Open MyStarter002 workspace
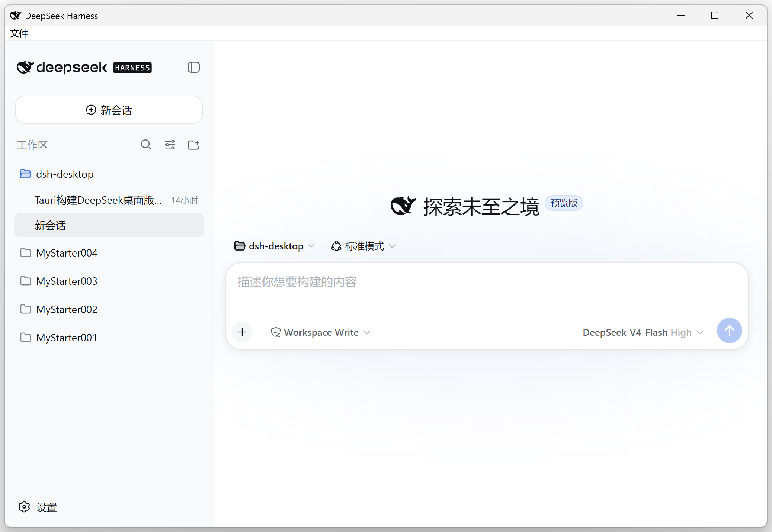Viewport: 772px width, 532px height. pyautogui.click(x=109, y=309)
